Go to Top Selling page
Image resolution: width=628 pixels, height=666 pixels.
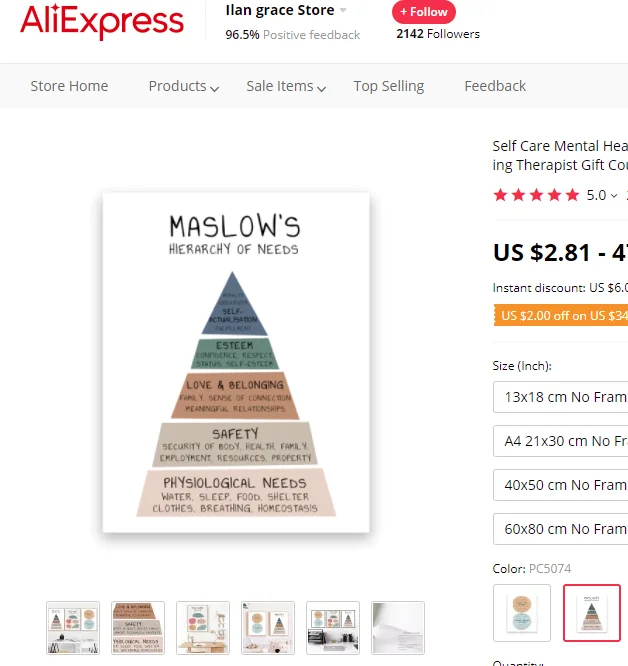(389, 86)
